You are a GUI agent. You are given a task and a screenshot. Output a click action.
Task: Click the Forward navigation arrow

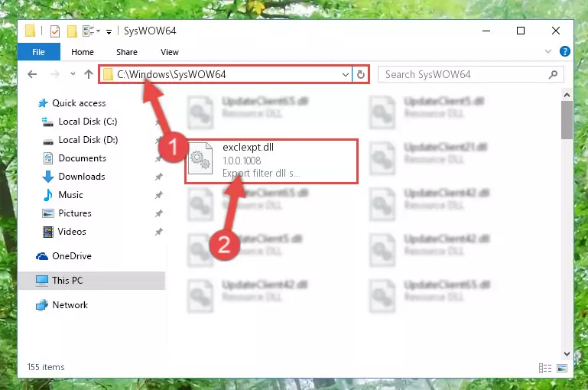click(55, 74)
